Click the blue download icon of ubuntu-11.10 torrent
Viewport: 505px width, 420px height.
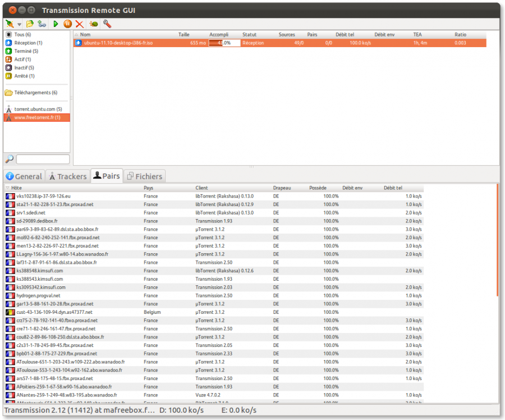pyautogui.click(x=78, y=43)
